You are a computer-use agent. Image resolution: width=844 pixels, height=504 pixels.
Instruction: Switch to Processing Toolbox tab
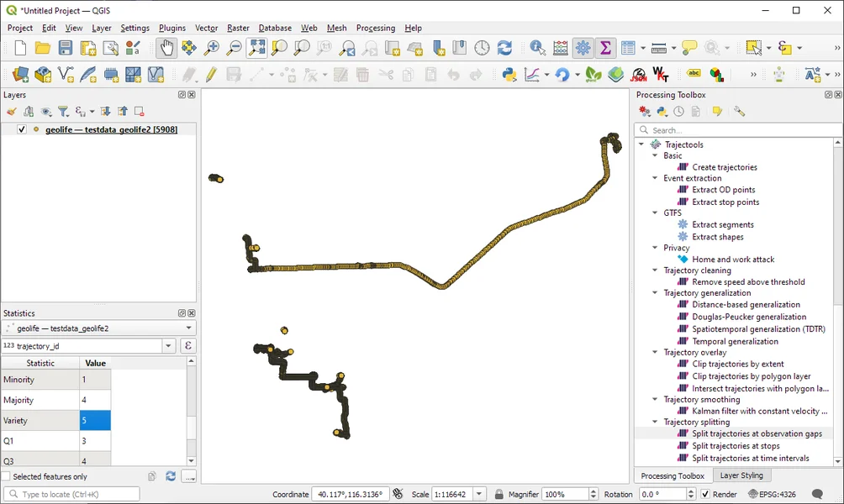[673, 475]
